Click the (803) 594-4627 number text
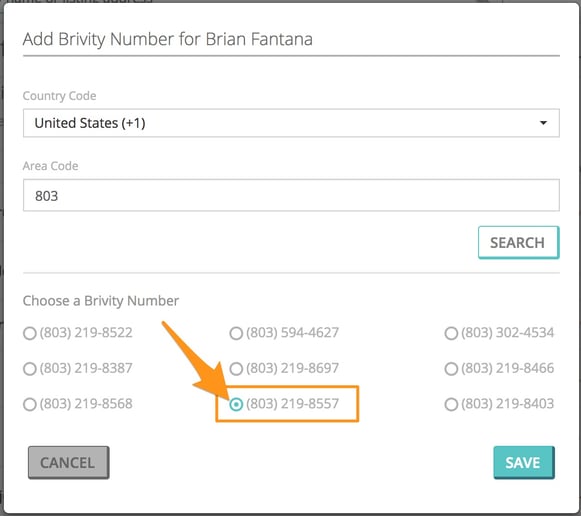This screenshot has width=581, height=516. pos(292,333)
